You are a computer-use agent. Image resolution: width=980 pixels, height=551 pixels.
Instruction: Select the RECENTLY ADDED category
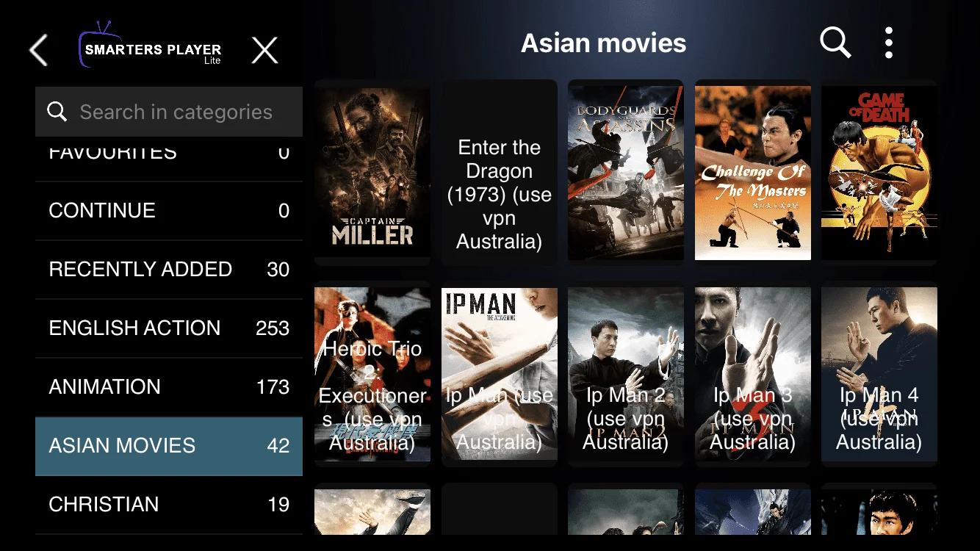click(x=169, y=270)
